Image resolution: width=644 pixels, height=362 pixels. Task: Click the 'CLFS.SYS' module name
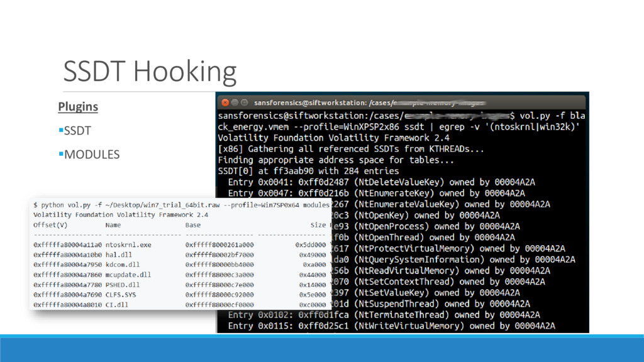pyautogui.click(x=120, y=295)
